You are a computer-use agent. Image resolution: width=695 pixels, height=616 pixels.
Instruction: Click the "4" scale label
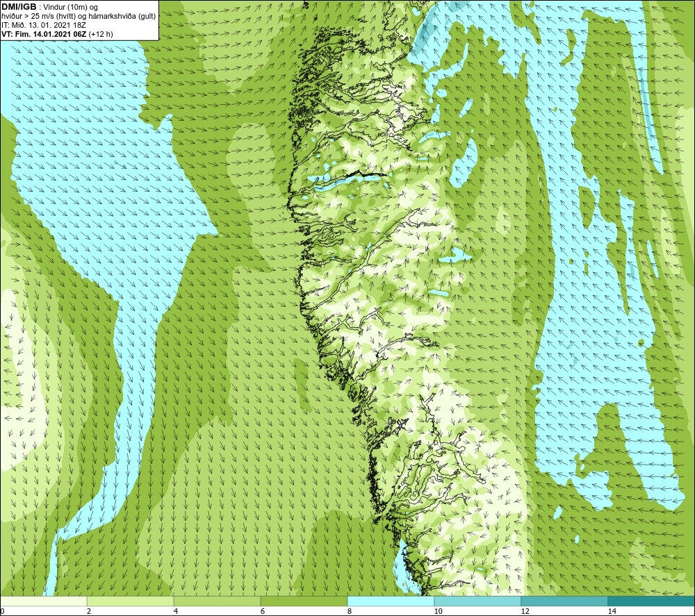click(x=176, y=611)
